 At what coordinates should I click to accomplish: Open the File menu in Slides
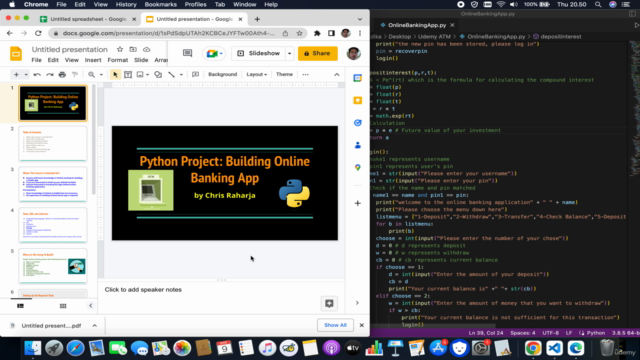coord(36,60)
